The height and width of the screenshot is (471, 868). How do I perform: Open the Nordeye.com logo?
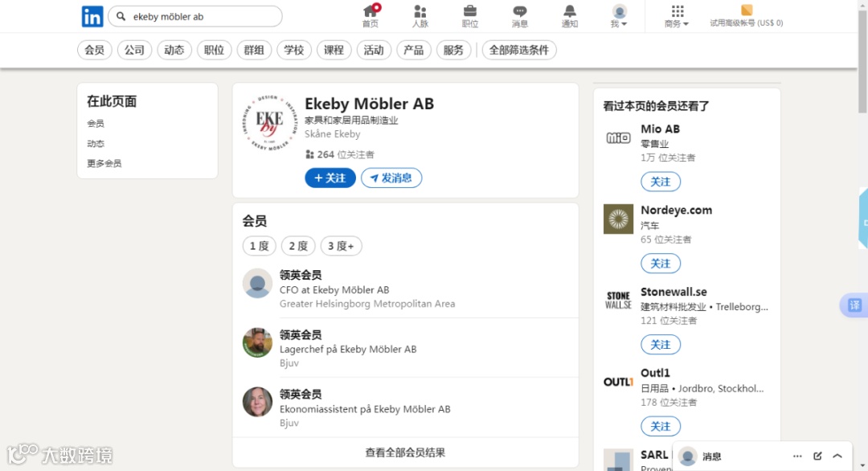coord(618,219)
